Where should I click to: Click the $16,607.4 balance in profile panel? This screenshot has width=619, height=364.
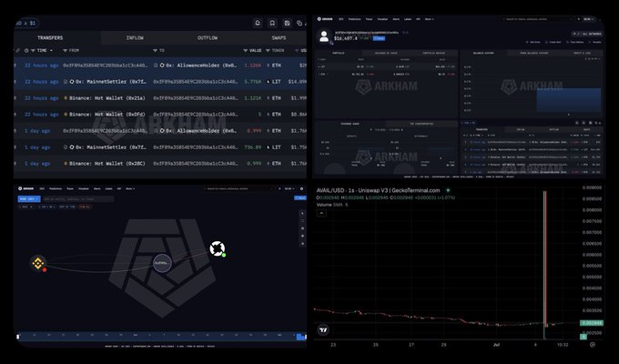(x=345, y=38)
